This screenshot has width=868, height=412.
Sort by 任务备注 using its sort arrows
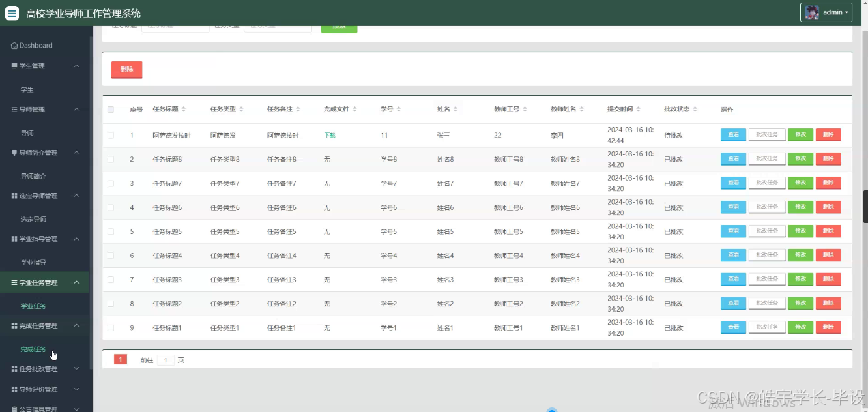298,109
